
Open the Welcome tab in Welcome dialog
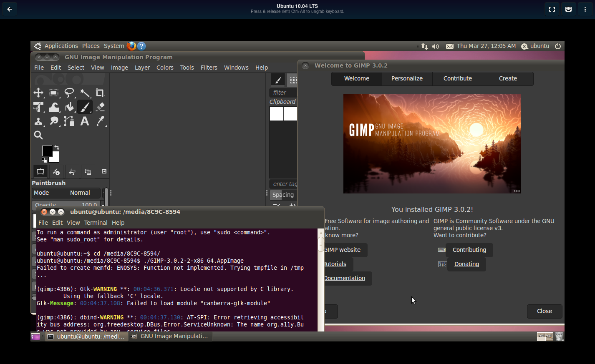point(357,78)
